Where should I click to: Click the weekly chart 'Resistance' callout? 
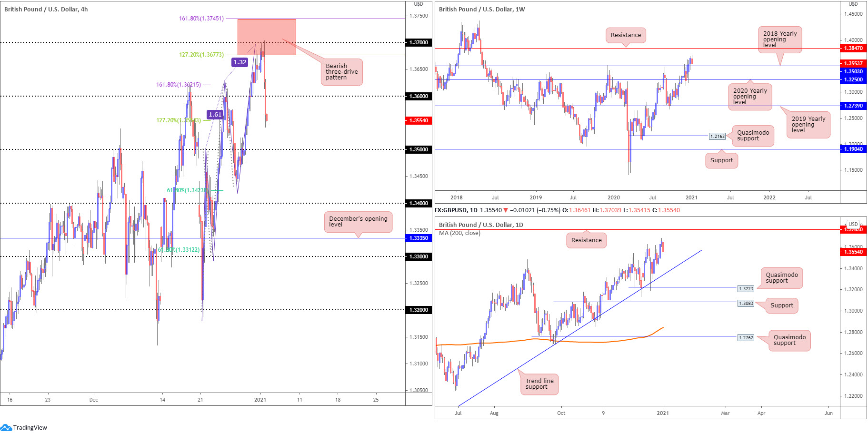(x=626, y=35)
